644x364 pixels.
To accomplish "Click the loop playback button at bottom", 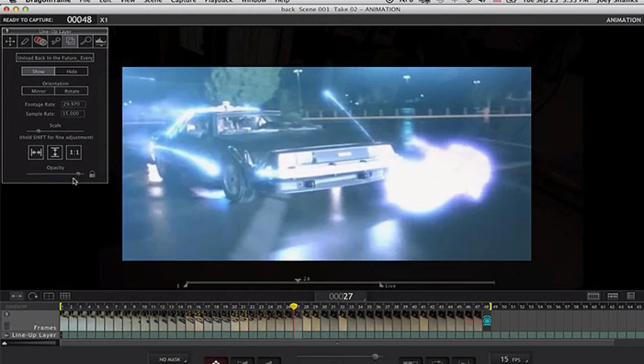I will [x=437, y=361].
